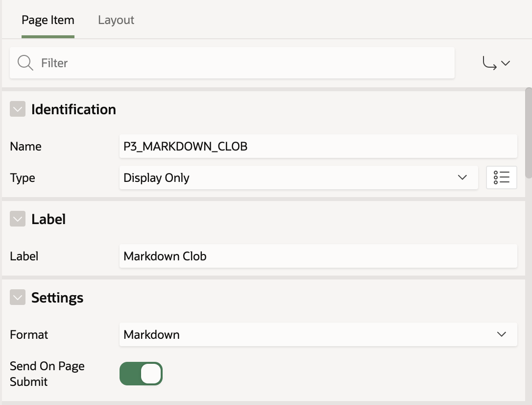
Task: Open the Type dropdown showing Display Only
Action: coord(298,177)
